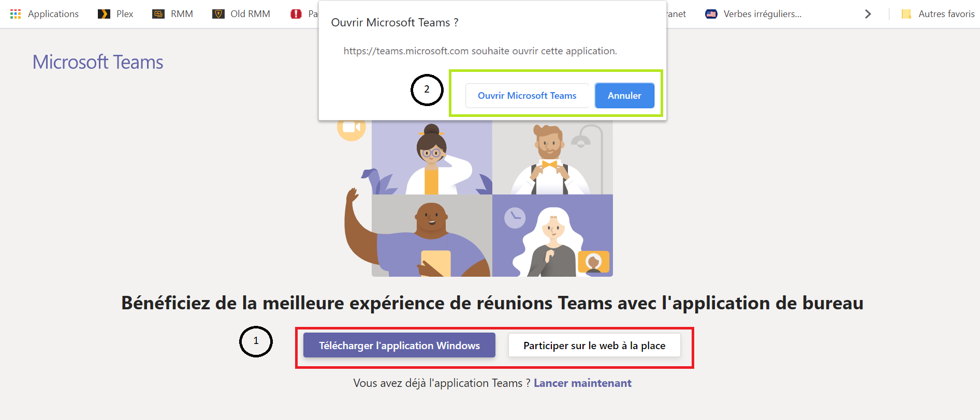Click the clock icon in the illustration
980x420 pixels.
(515, 218)
